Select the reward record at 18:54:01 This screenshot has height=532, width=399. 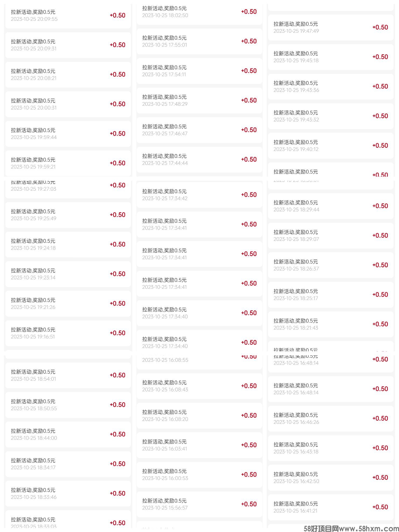pos(68,375)
